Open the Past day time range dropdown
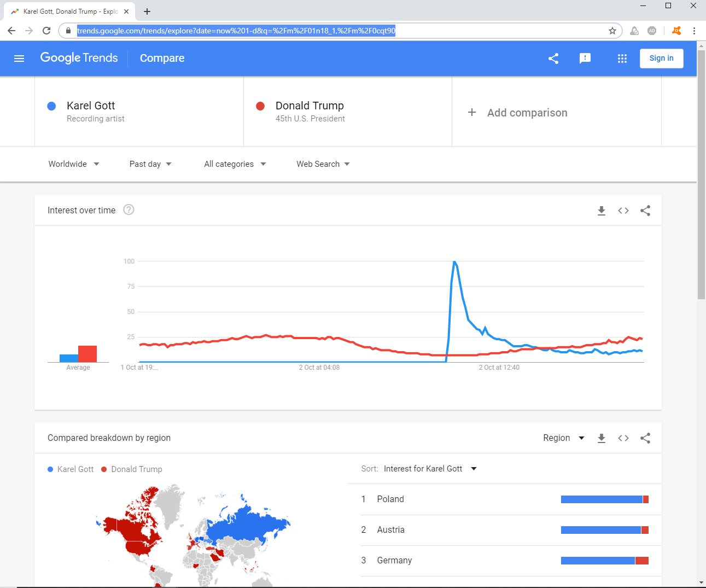Viewport: 706px width, 588px height. pos(150,164)
